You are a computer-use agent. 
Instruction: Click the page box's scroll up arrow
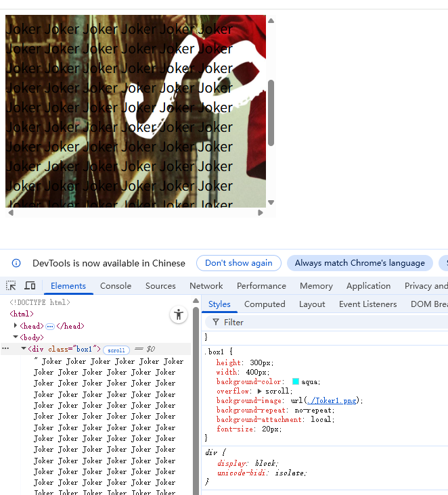pyautogui.click(x=271, y=21)
